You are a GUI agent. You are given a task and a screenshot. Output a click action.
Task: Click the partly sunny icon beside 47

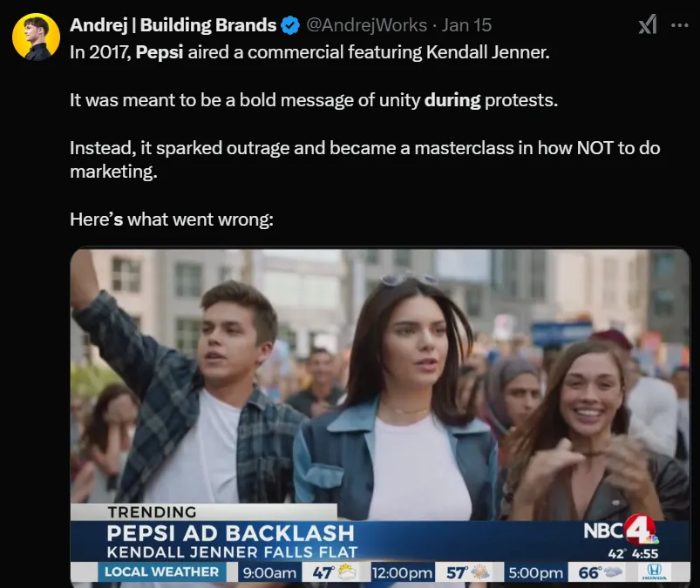coord(345,572)
